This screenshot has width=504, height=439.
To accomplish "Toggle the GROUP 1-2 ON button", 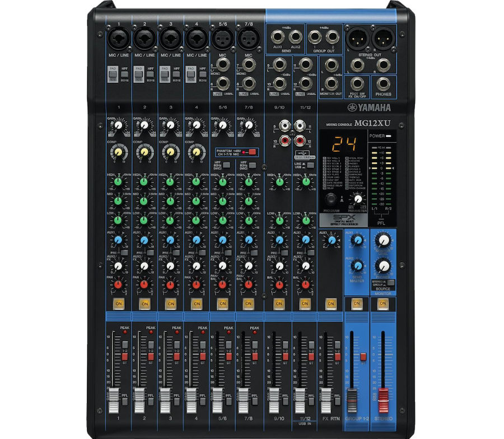I will pyautogui.click(x=357, y=303).
